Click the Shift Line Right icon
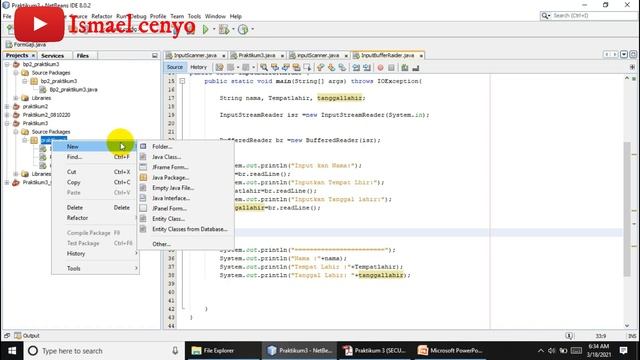Viewport: 640px width, 360px height. 367,67
